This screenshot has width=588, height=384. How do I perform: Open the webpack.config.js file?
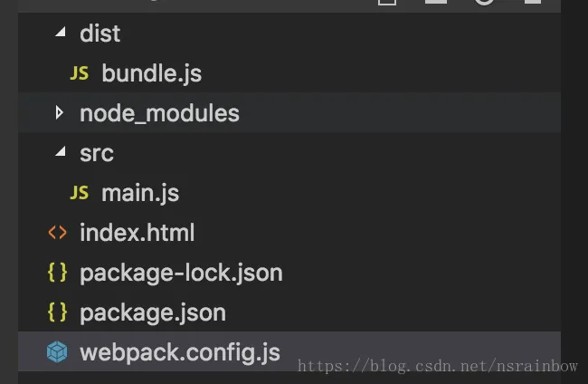click(x=179, y=352)
